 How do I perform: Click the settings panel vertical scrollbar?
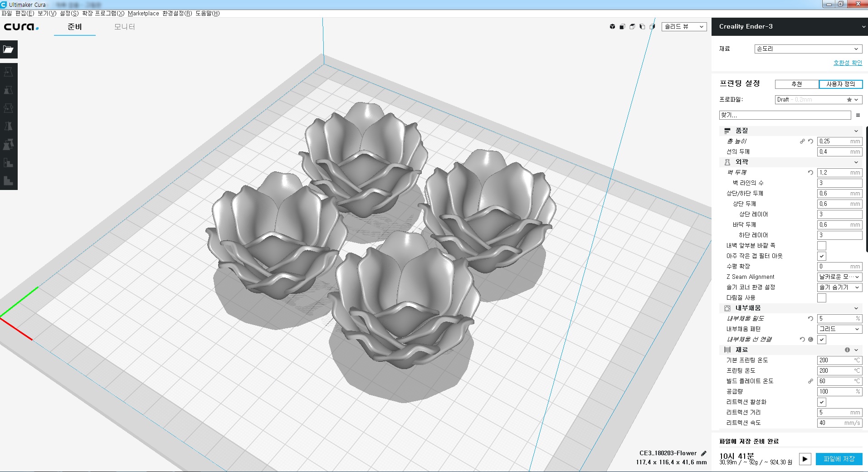coord(867,190)
